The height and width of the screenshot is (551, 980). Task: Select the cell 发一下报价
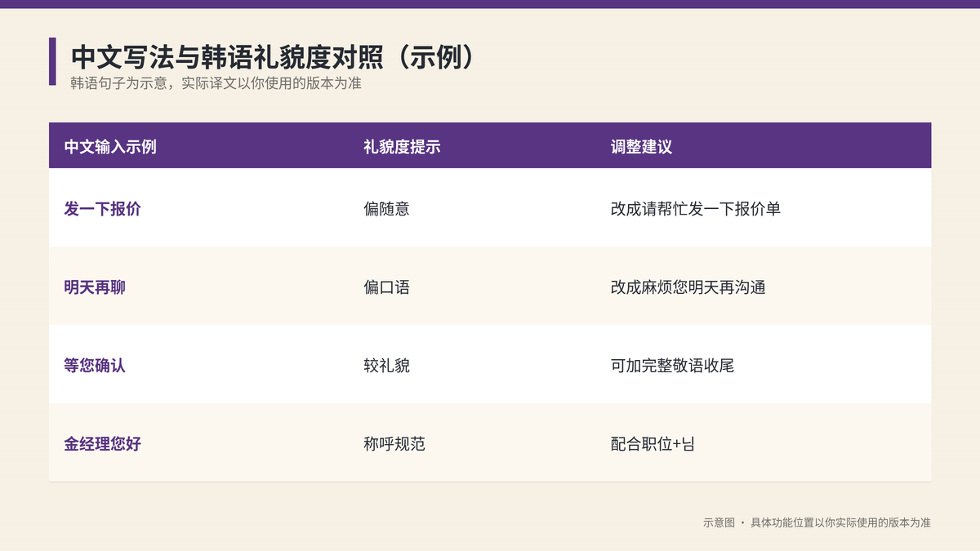(103, 209)
